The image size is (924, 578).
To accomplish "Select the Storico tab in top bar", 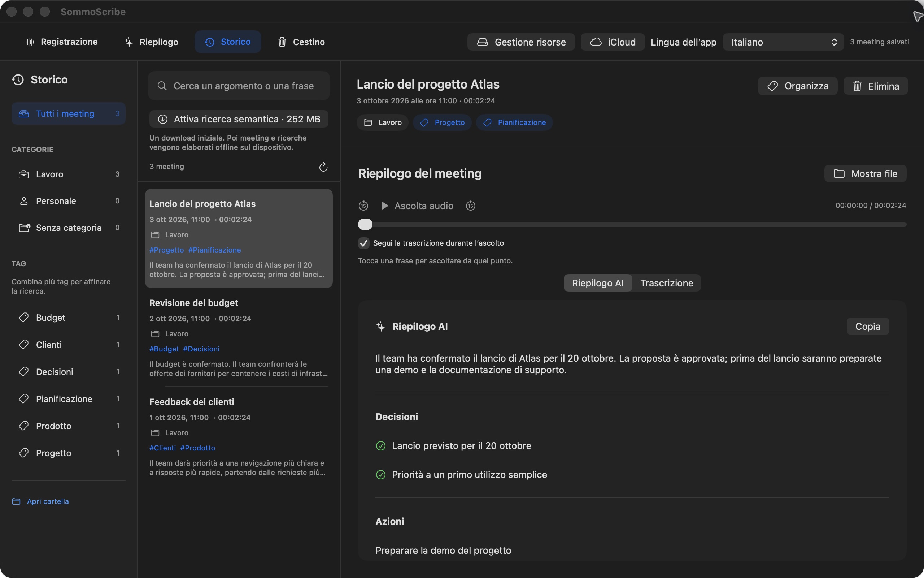I will click(227, 42).
